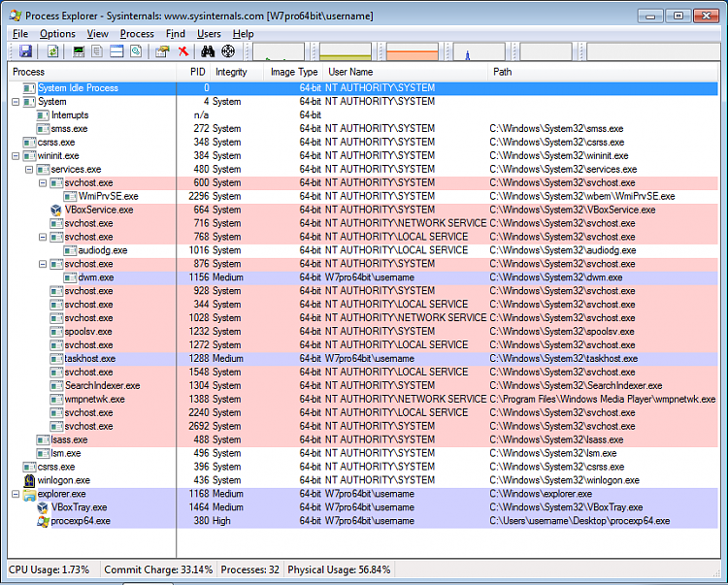
Task: Select the wmpnetwk.exe process
Action: 364,399
